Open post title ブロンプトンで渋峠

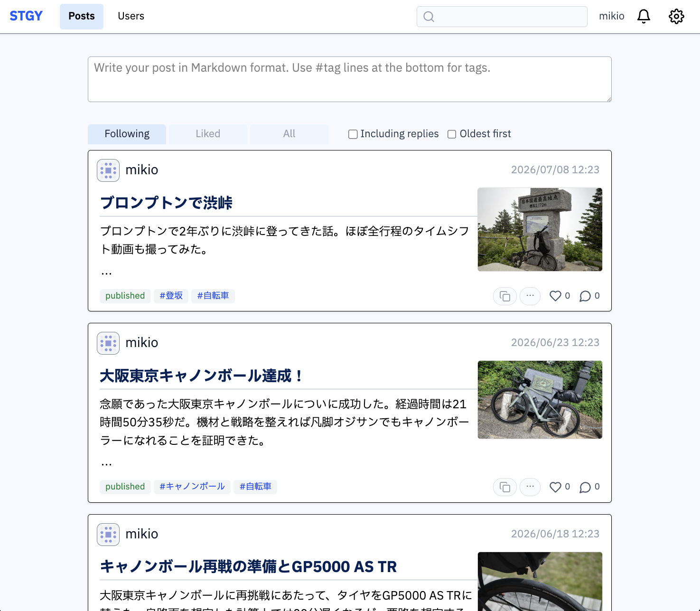pos(166,203)
